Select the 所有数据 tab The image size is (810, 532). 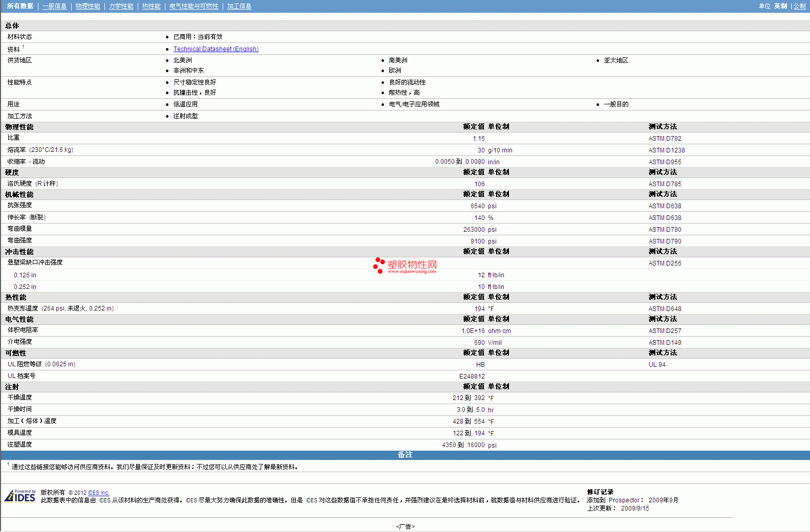tap(20, 6)
